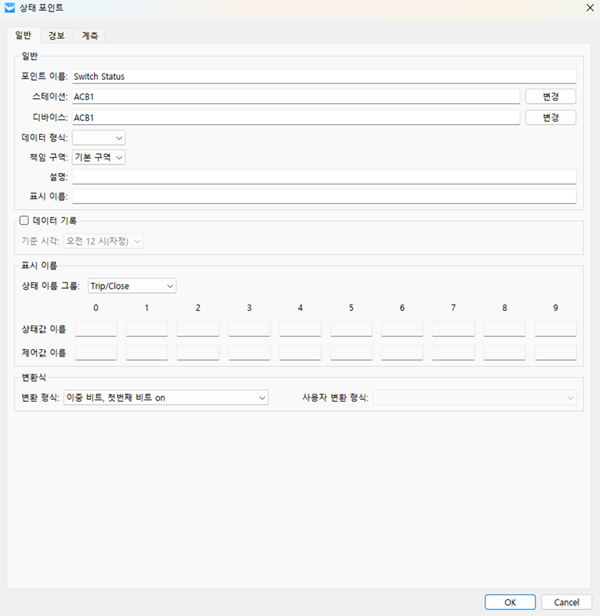Screen dimensions: 600x616
Task: Click 상태값 이름 field for column 0
Action: [x=96, y=329]
